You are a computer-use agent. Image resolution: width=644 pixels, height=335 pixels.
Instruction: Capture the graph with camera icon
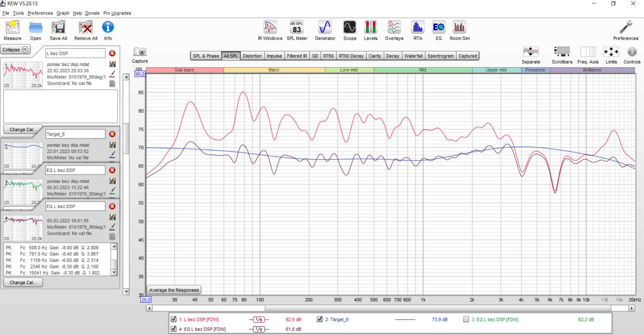[x=140, y=52]
